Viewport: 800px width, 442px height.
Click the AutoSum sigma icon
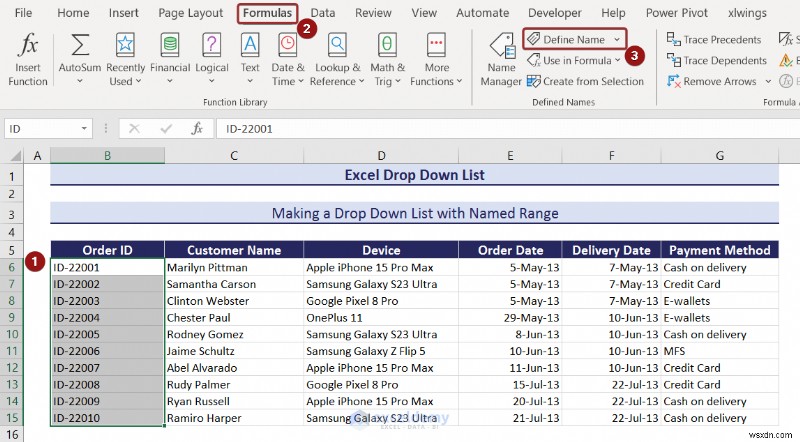click(80, 45)
